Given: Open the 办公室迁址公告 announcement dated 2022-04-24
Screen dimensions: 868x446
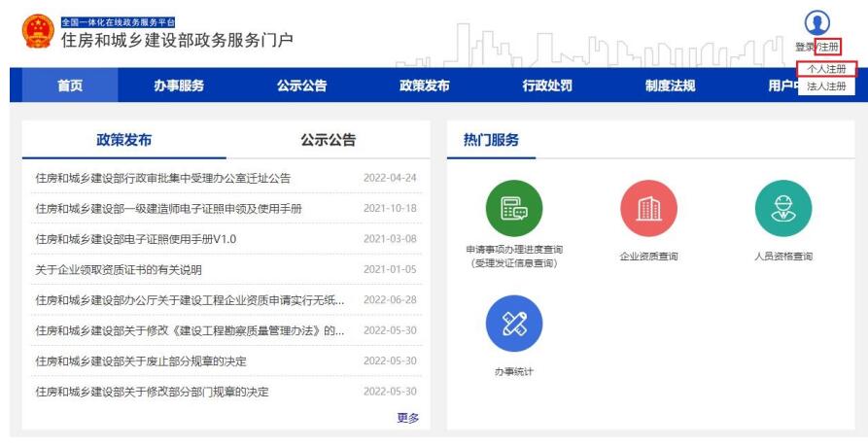Looking at the screenshot, I should (162, 178).
